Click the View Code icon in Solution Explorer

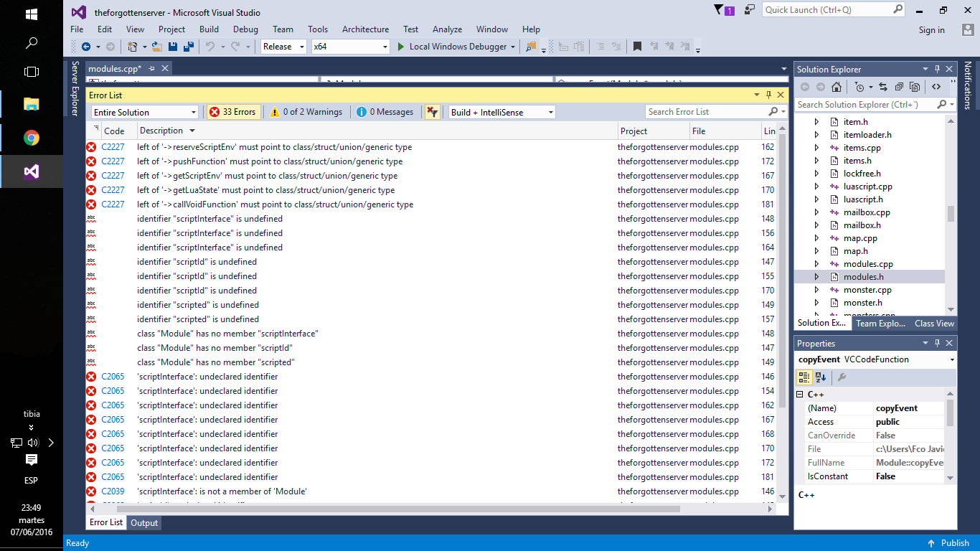coord(936,87)
